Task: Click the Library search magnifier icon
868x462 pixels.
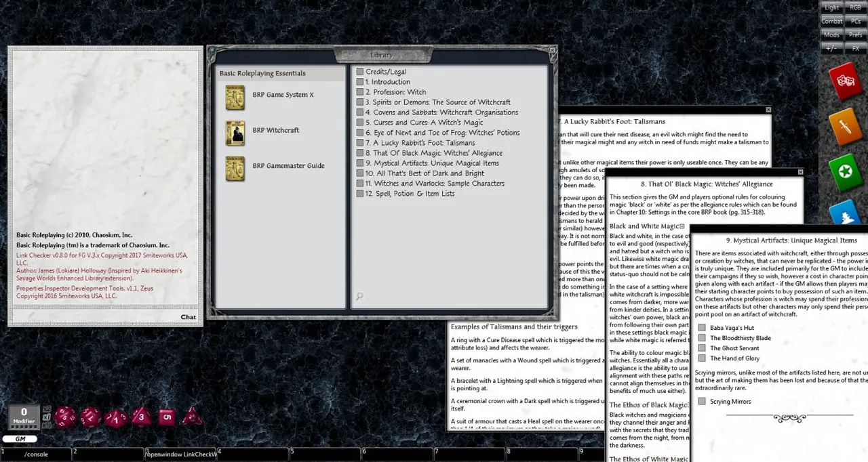Action: pyautogui.click(x=359, y=296)
